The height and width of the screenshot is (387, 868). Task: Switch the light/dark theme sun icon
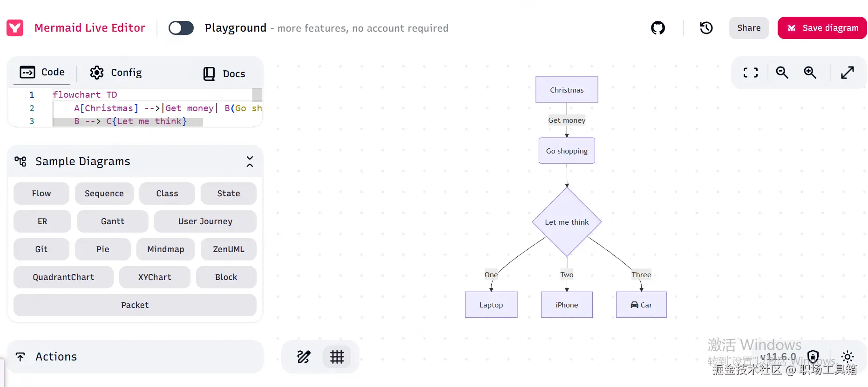[848, 357]
